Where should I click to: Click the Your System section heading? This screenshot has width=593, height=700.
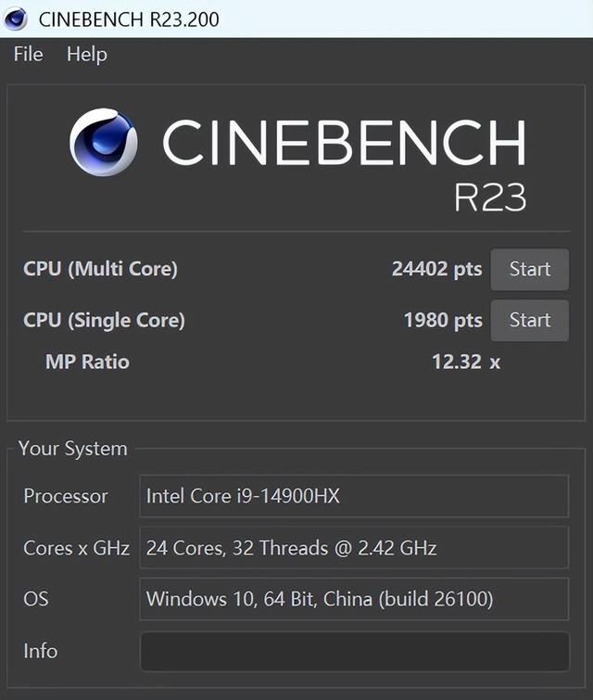click(x=72, y=449)
